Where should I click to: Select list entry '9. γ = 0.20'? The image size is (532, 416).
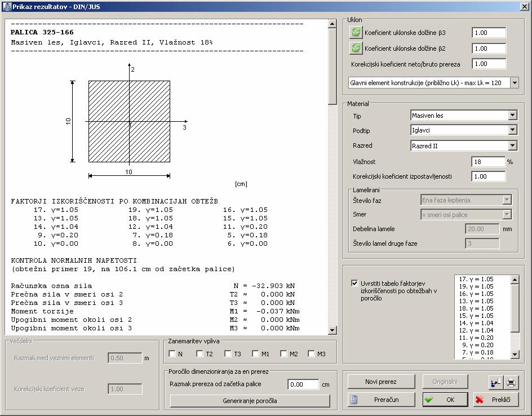pos(478,345)
